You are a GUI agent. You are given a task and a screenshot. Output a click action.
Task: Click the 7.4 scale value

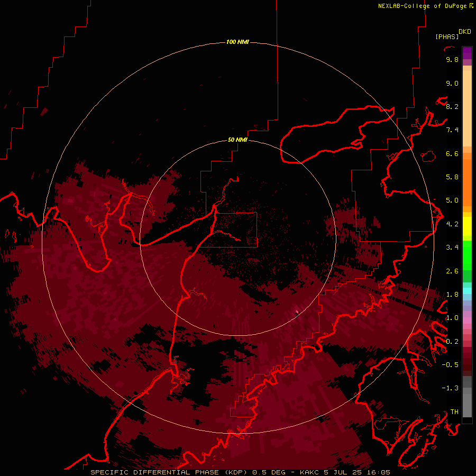pyautogui.click(x=452, y=130)
